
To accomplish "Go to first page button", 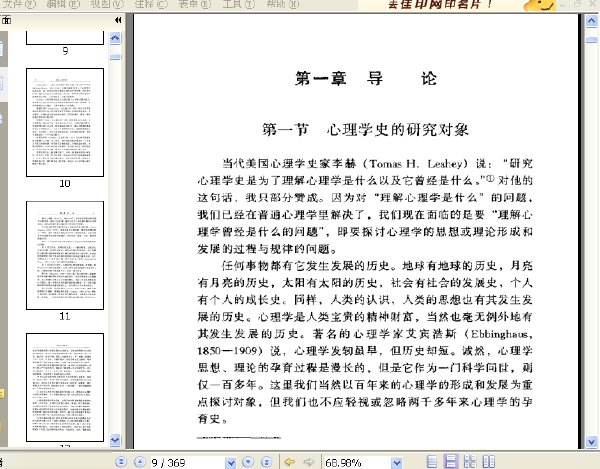I will (121, 462).
